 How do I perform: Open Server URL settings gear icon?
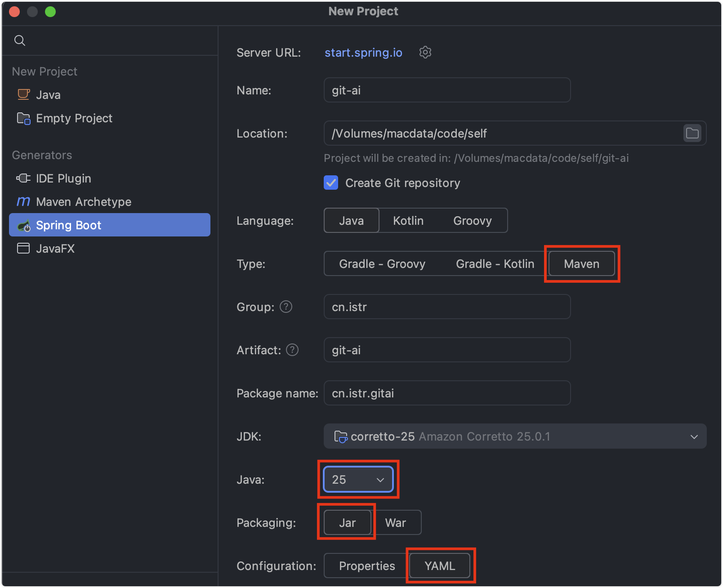click(x=425, y=53)
